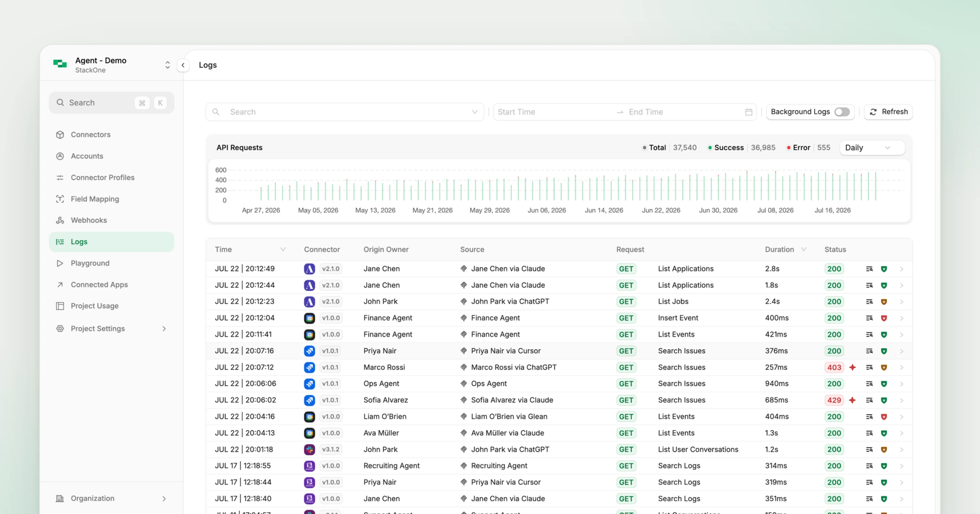
Task: Click the magnifier icon in the logs search bar
Action: click(216, 112)
